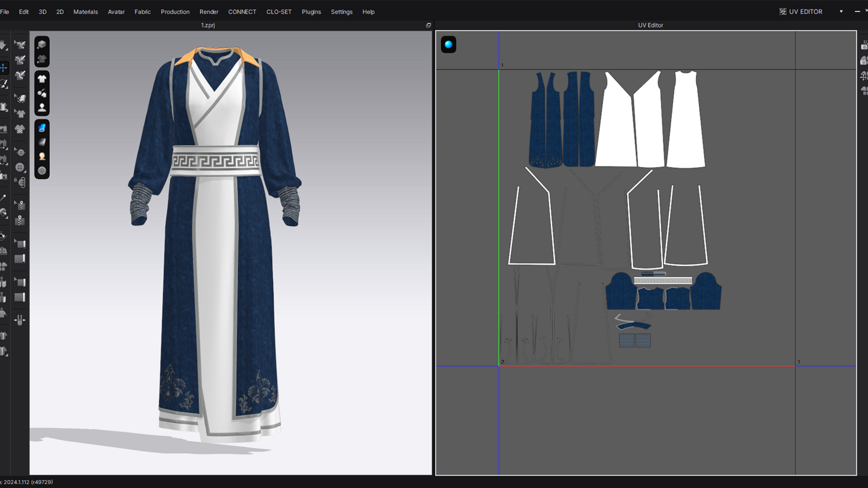
Task: Click the move-arrows icon beside UV Editor
Action: click(x=864, y=76)
